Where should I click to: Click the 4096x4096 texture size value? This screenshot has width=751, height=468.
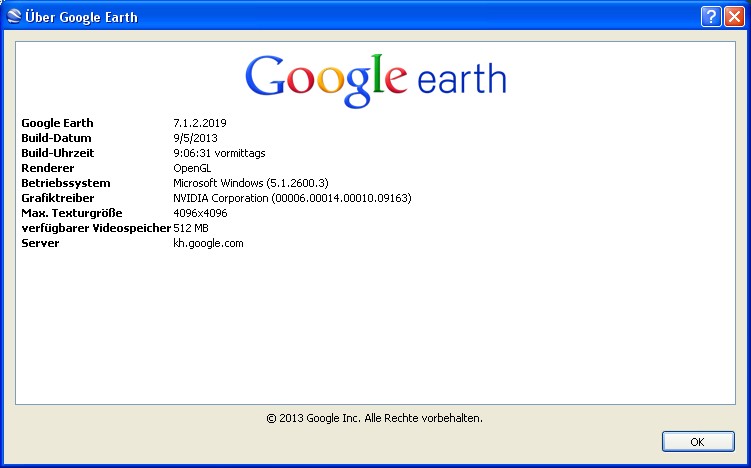coord(200,213)
